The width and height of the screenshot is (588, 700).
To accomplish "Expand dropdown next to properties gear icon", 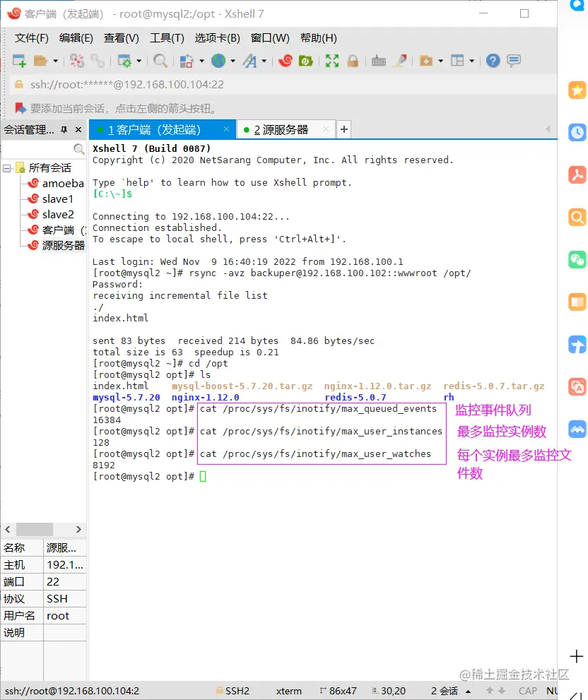I will pos(139,61).
